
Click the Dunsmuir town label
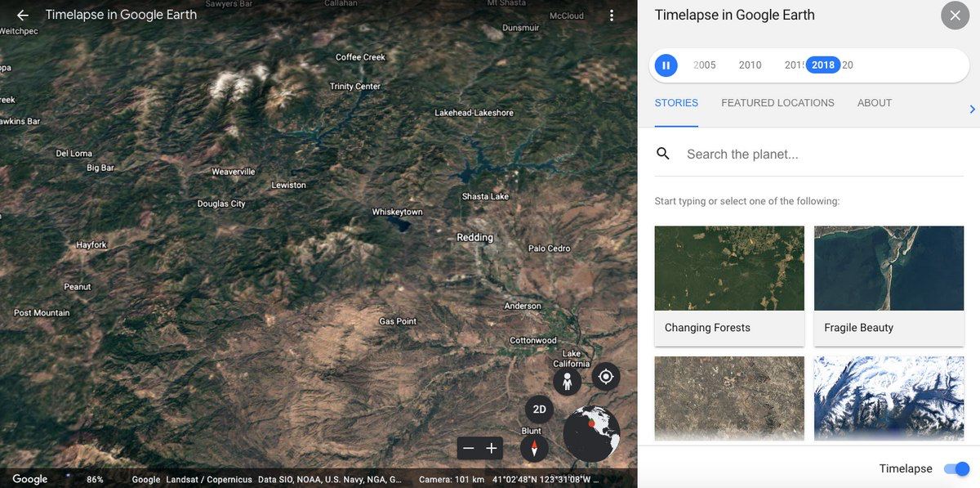(x=521, y=28)
